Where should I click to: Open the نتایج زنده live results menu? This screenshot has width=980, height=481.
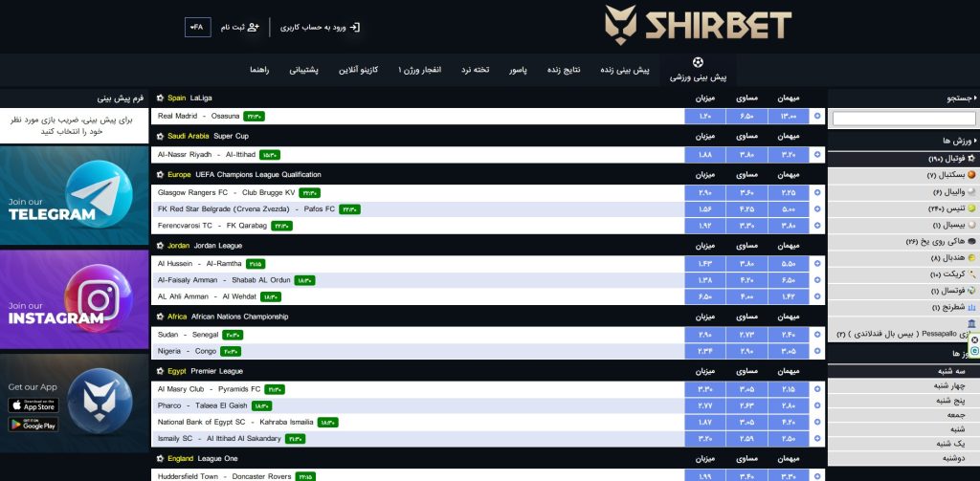(564, 70)
